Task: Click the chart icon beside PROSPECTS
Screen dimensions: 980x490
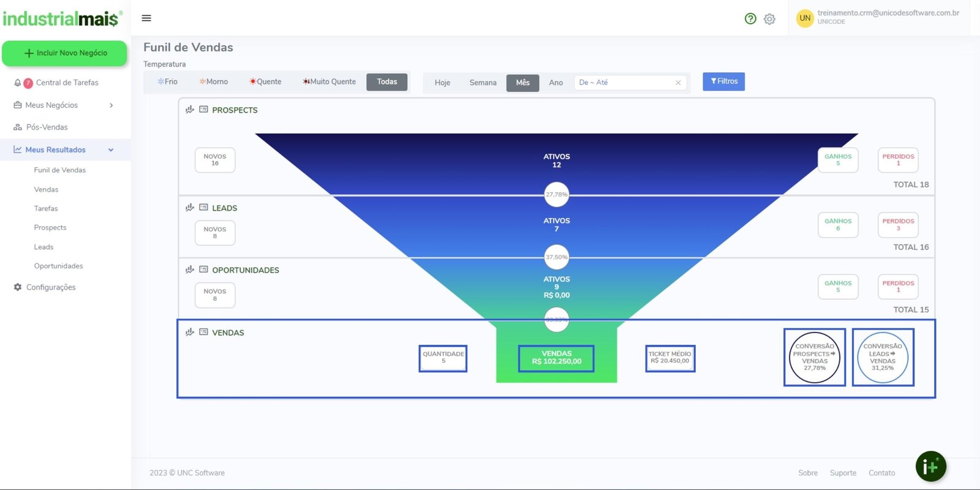Action: [x=190, y=110]
